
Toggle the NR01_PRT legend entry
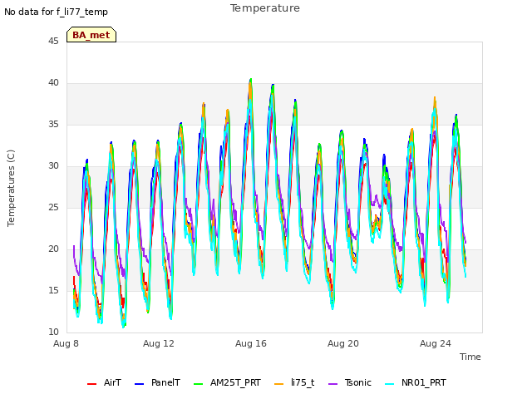click(x=416, y=383)
